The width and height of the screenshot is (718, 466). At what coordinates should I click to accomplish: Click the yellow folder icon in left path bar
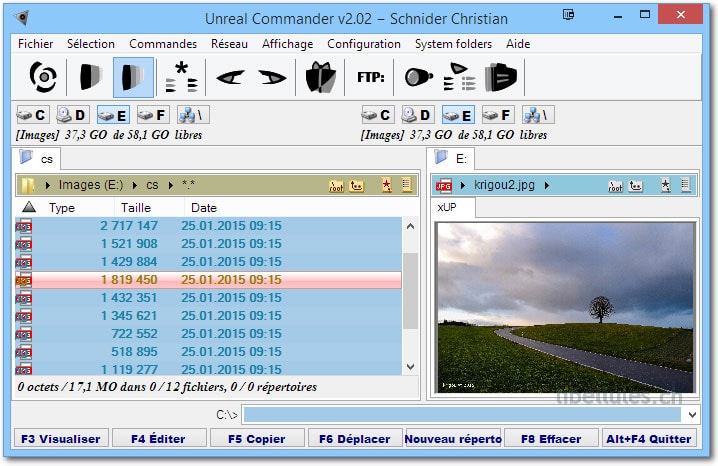(27, 185)
